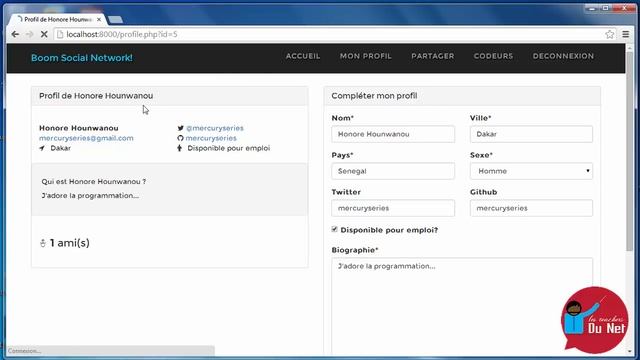Viewport: 640px width, 360px height.
Task: Click the bold Honore Hounwanou name in the profile card
Action: point(79,128)
